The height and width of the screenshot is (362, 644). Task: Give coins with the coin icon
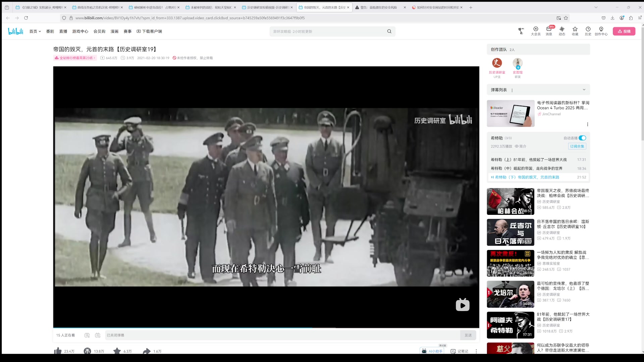pyautogui.click(x=87, y=351)
